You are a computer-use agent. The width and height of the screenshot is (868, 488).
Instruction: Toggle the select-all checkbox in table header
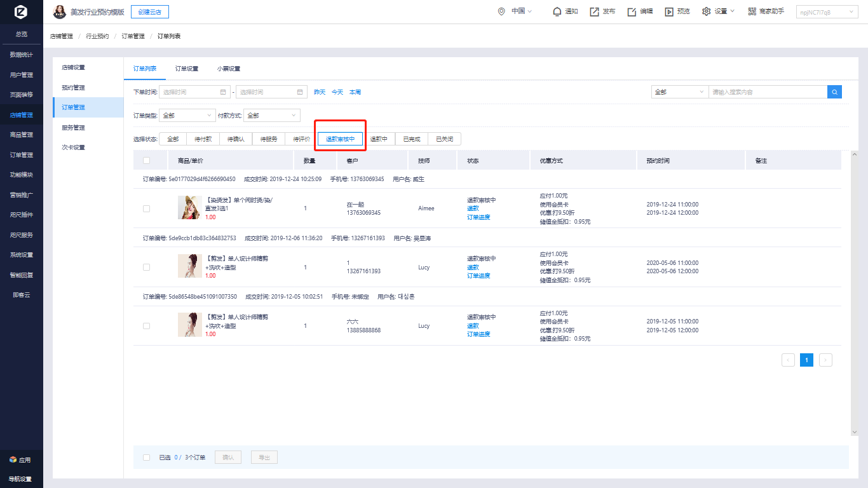click(146, 160)
